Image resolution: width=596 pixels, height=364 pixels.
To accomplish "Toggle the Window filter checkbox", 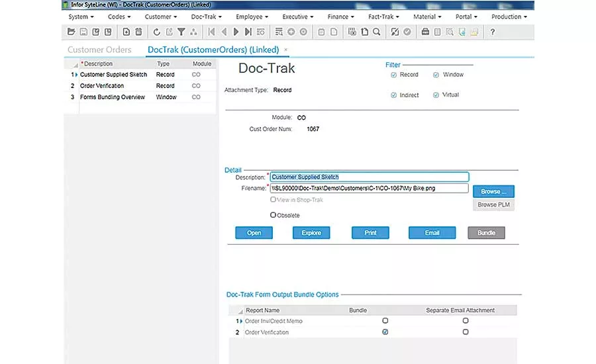I will pyautogui.click(x=436, y=75).
